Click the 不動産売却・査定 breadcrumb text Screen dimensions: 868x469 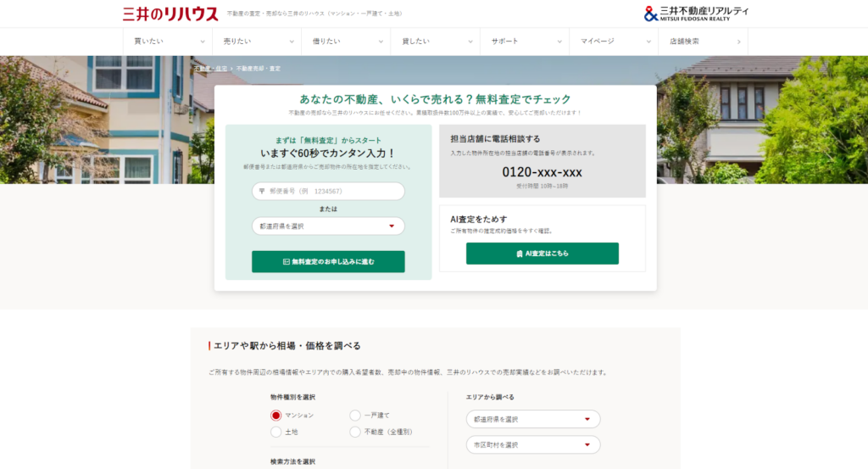coord(259,69)
